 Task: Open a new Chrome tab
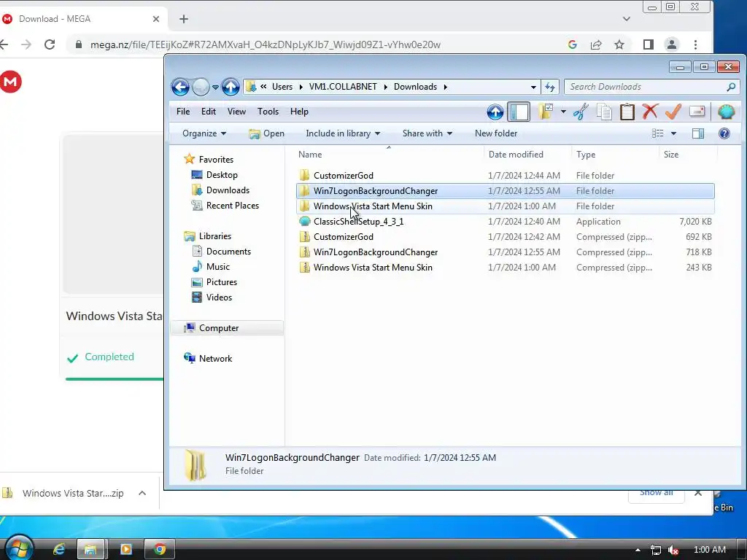click(184, 19)
